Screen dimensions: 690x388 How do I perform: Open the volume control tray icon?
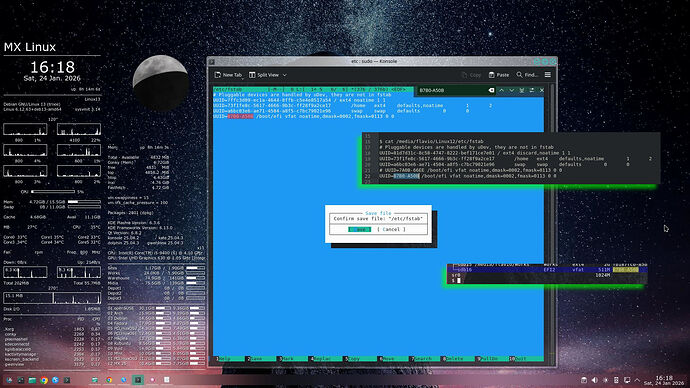click(595, 380)
